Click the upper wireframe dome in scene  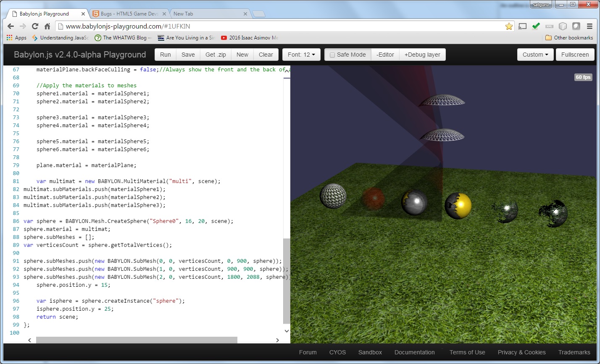tap(442, 100)
